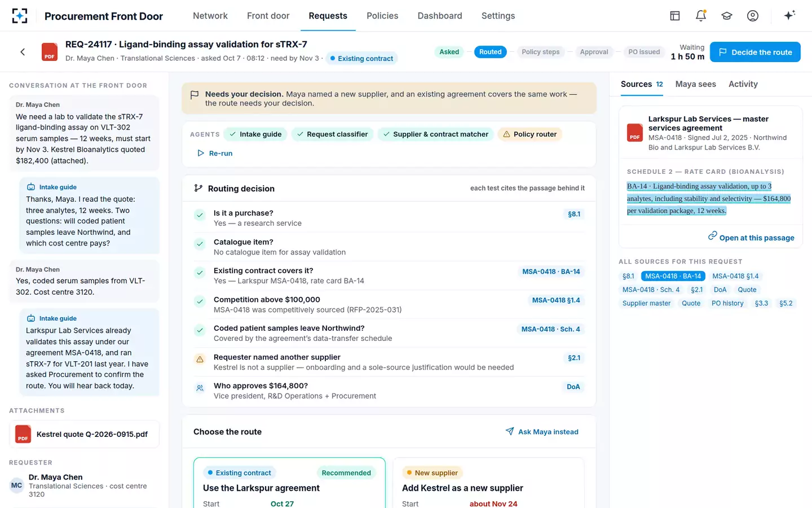
Task: Open the notifications bell
Action: click(x=701, y=16)
